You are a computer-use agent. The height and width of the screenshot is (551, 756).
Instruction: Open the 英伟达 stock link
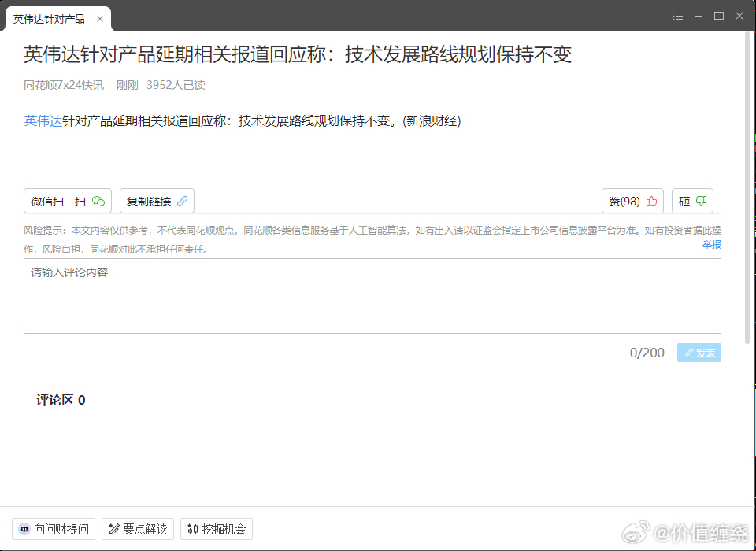tap(43, 120)
